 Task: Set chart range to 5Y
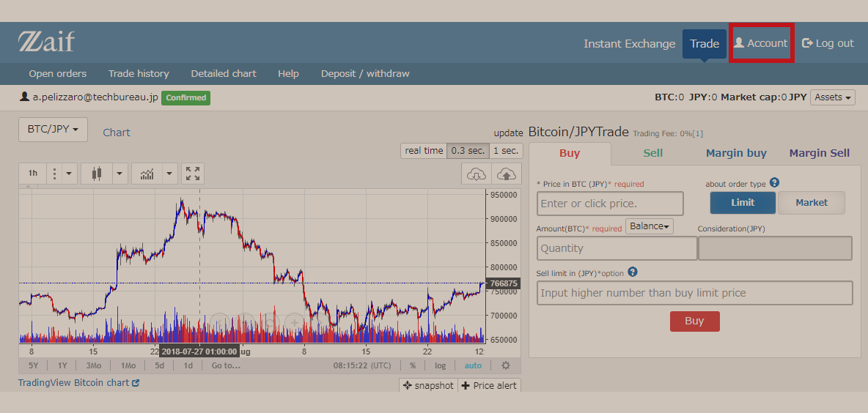coord(33,365)
